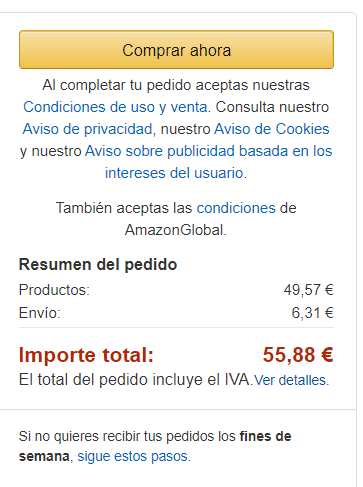Click the Al completar tu pedido aceptas text
Image resolution: width=363 pixels, height=487 pixels.
(x=146, y=85)
